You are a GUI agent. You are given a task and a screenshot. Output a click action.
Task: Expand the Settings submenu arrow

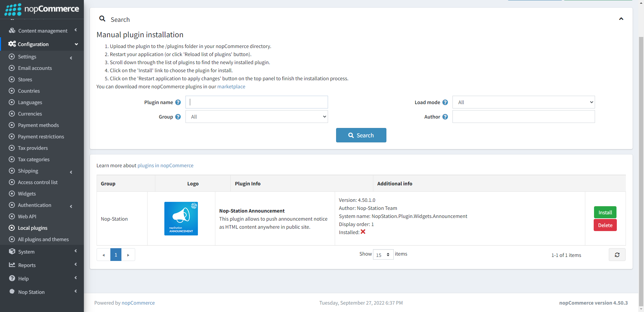(x=71, y=58)
